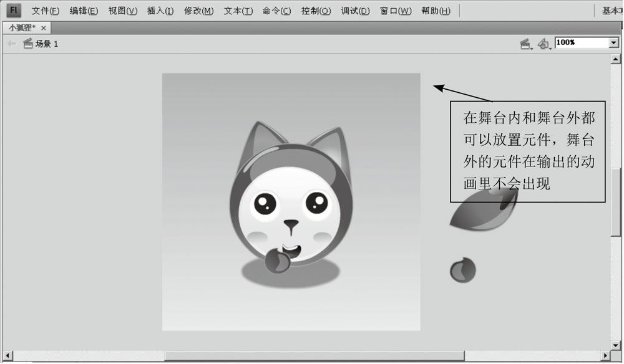
Task: Open the zoom level dropdown
Action: click(x=613, y=43)
